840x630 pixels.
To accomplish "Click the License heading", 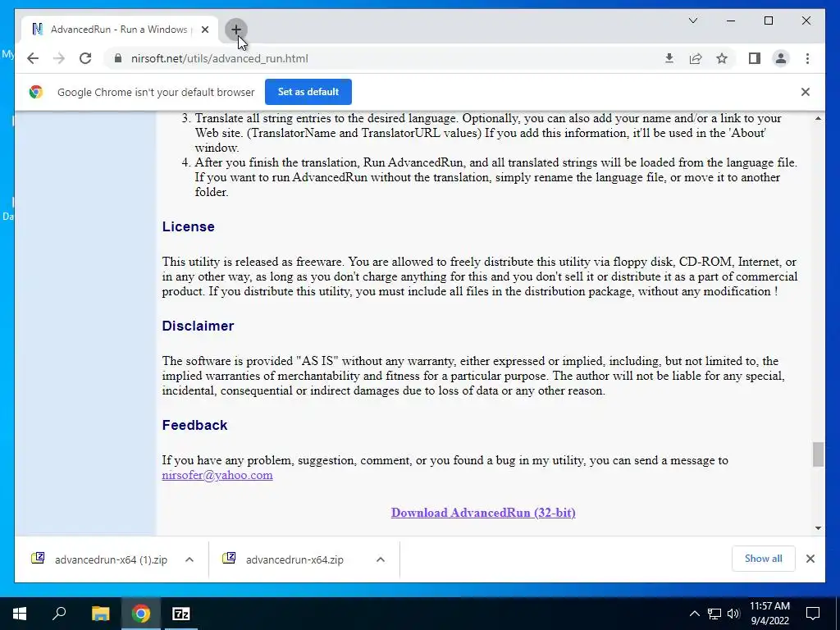I will click(x=188, y=226).
